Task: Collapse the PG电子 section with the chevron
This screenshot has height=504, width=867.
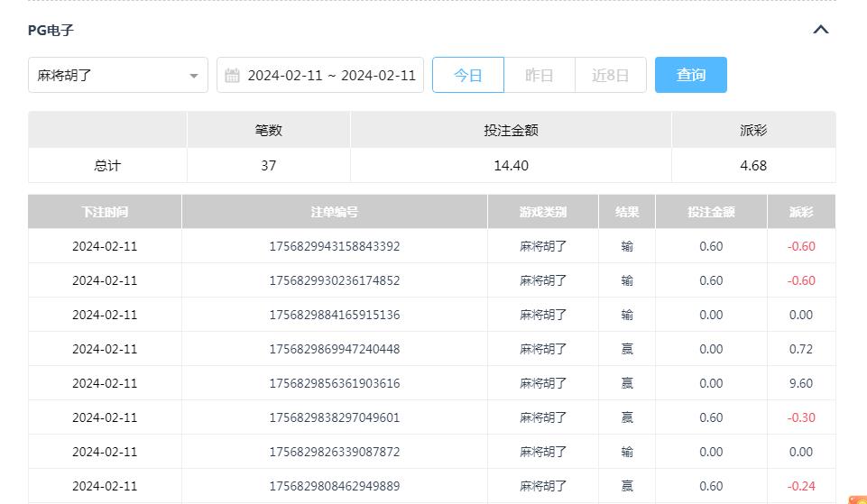Action: click(x=820, y=30)
